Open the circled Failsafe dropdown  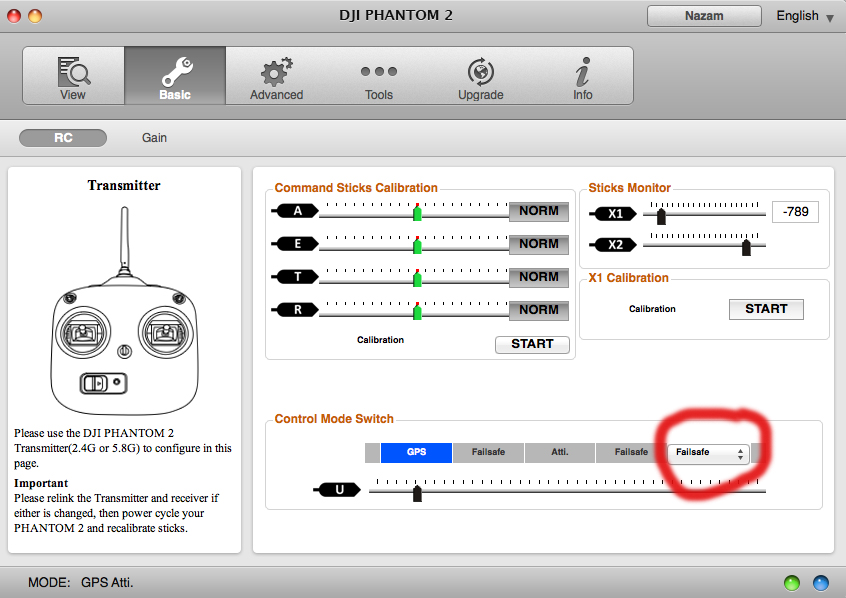click(709, 453)
